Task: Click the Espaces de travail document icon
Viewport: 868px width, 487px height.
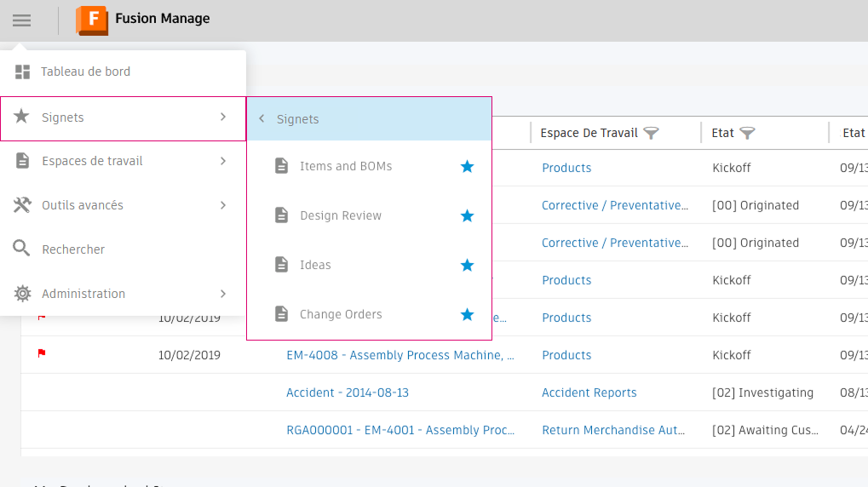Action: [23, 161]
